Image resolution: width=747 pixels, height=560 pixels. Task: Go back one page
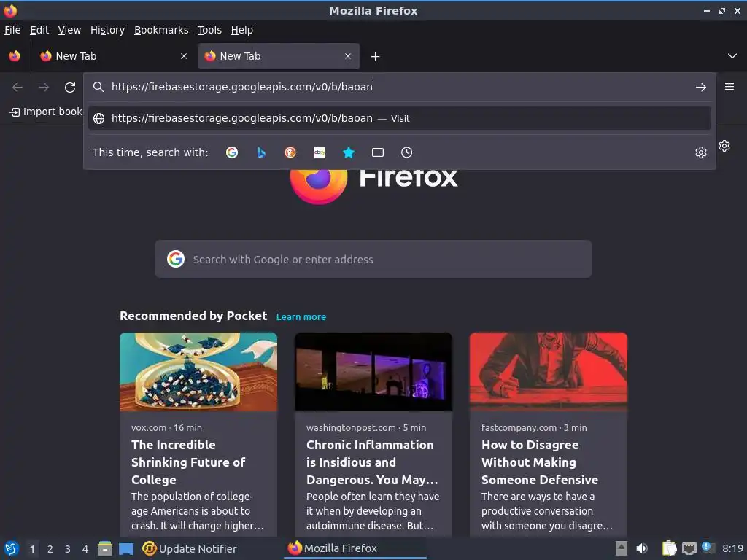[x=18, y=87]
